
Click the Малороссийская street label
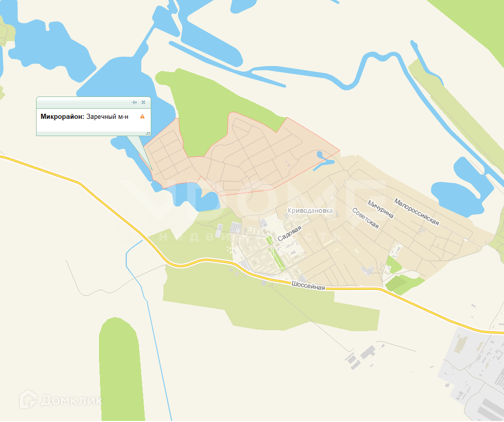417,212
